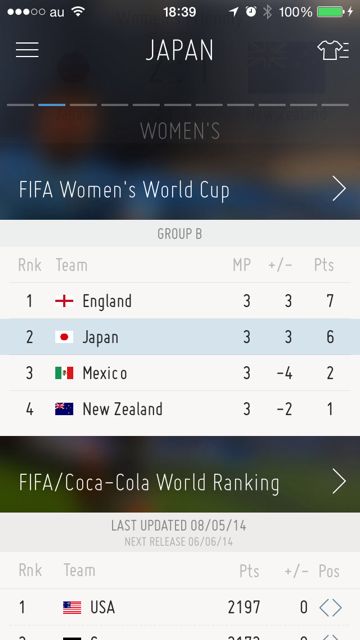The height and width of the screenshot is (640, 360).
Task: Select USA row in world ranking
Action: [x=180, y=608]
